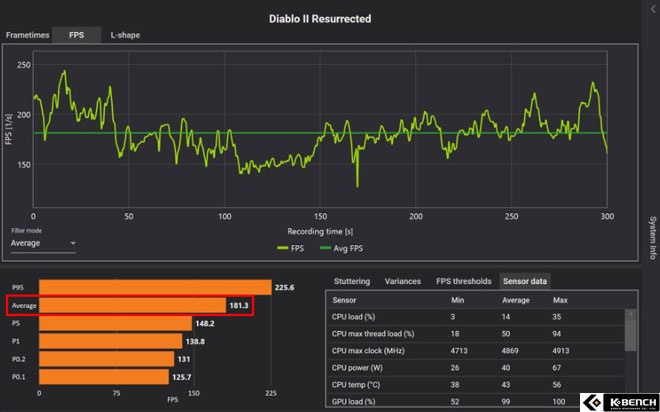The image size is (660, 412).
Task: Click the P0.1 bar in percentile chart
Action: [x=104, y=377]
